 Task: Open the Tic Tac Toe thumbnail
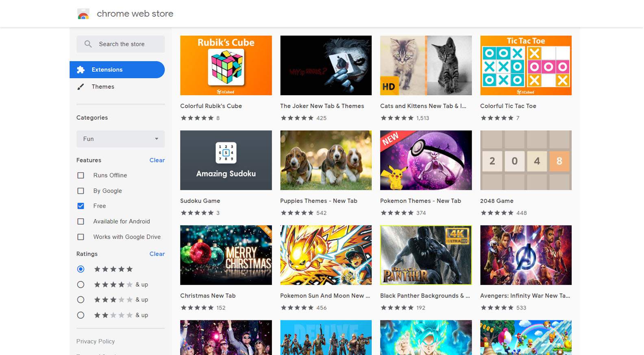pos(526,66)
